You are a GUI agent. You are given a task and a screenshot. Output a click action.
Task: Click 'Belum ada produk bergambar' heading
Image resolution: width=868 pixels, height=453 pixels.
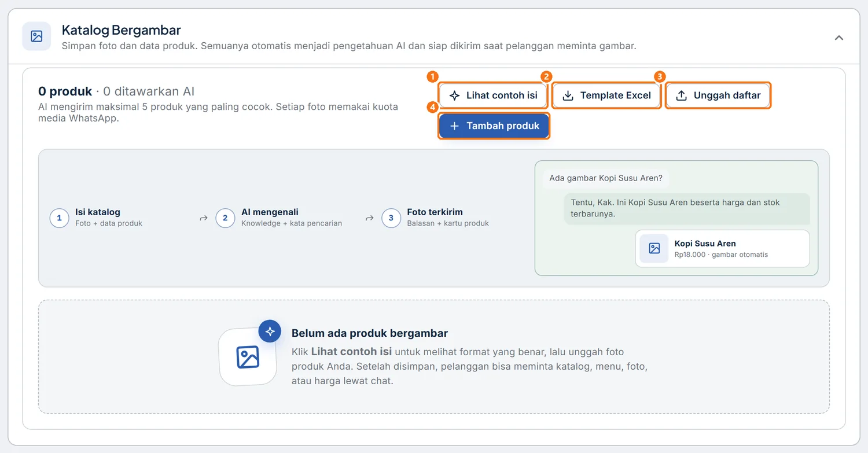click(x=370, y=333)
